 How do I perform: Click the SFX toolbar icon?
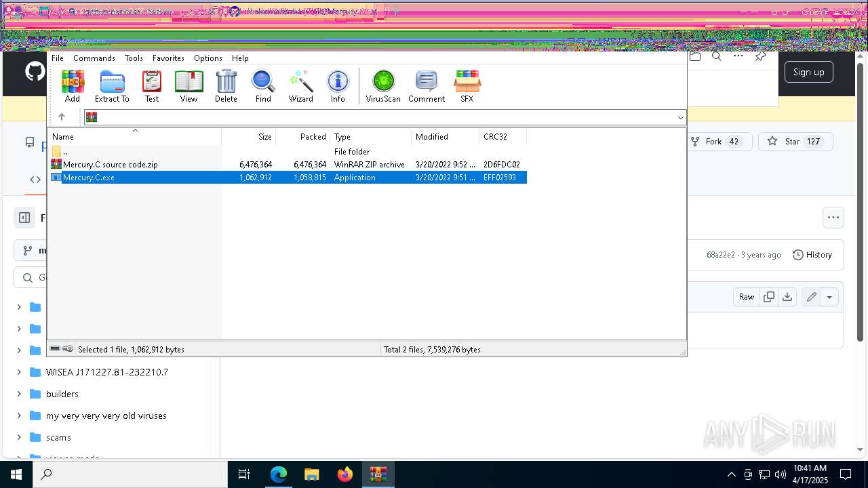[467, 86]
